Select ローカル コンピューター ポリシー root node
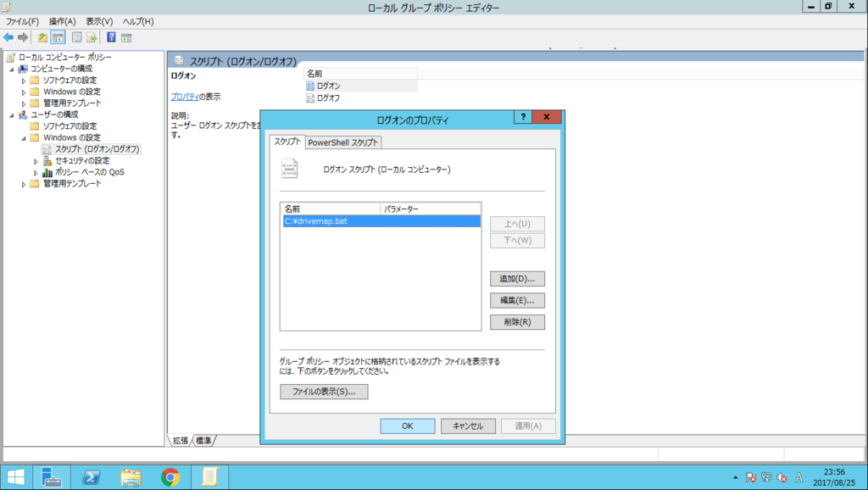The image size is (868, 490). pos(64,57)
